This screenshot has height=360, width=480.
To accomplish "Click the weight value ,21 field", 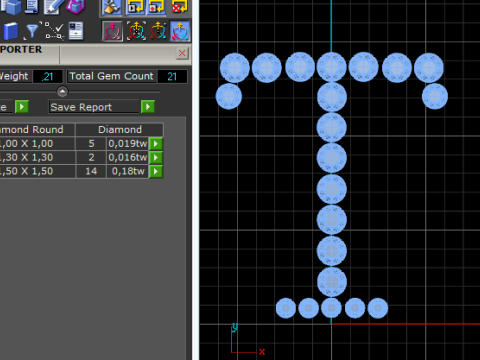I will tap(48, 76).
